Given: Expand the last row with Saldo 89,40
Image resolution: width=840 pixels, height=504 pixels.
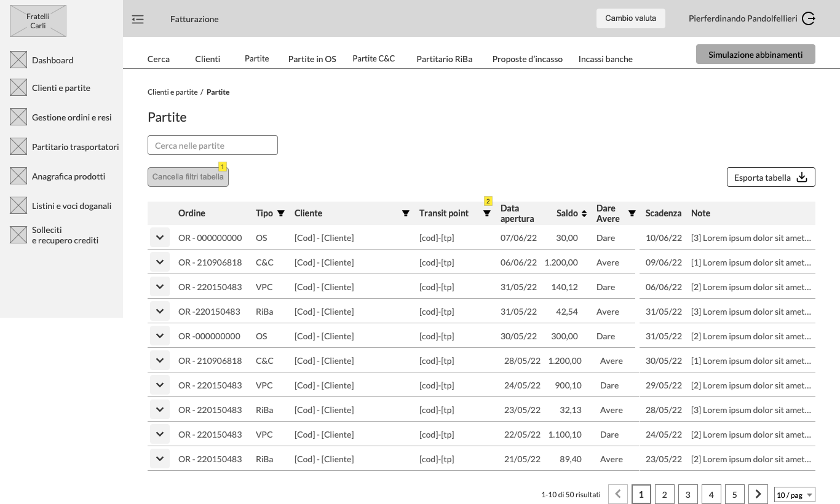Looking at the screenshot, I should 160,459.
